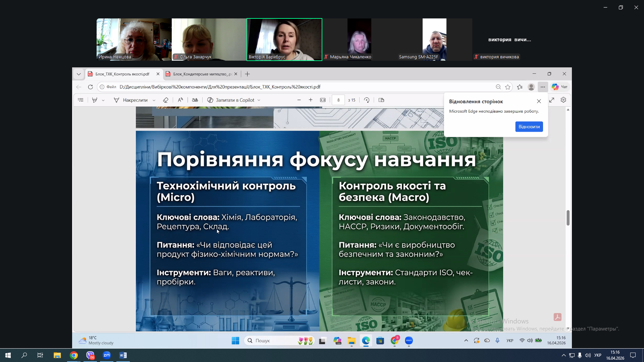
Task: Click the Відновити button
Action: pos(529,127)
